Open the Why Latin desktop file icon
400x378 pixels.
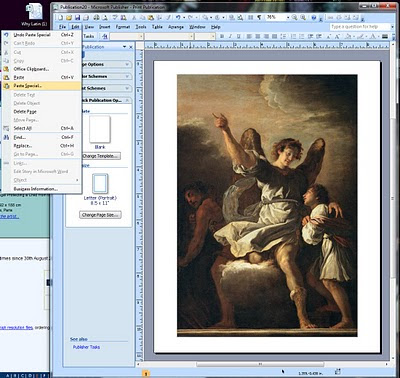(x=34, y=14)
